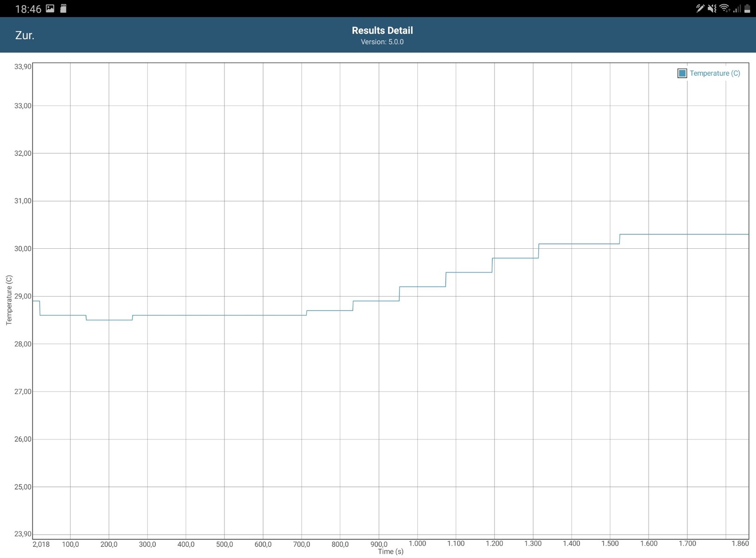
Task: Tap the Zur. back button
Action: pos(25,35)
